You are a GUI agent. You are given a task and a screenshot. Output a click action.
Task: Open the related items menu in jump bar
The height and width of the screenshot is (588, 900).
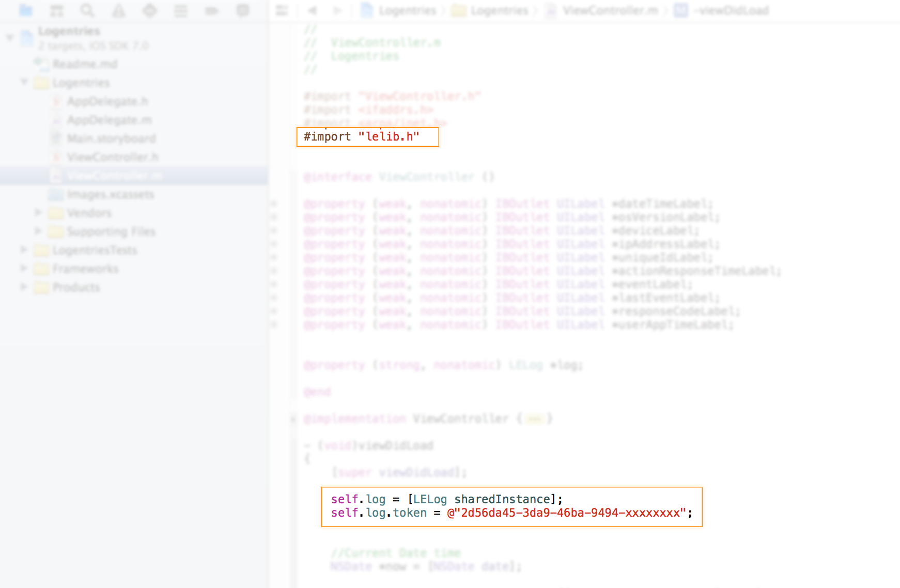click(x=282, y=10)
